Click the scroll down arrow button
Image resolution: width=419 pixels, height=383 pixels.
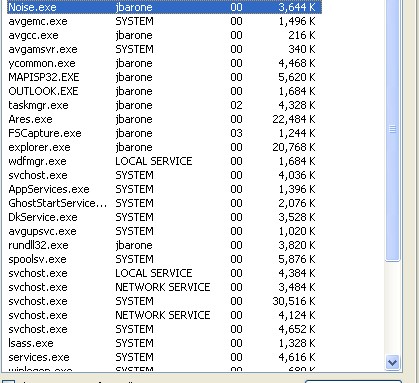point(392,362)
